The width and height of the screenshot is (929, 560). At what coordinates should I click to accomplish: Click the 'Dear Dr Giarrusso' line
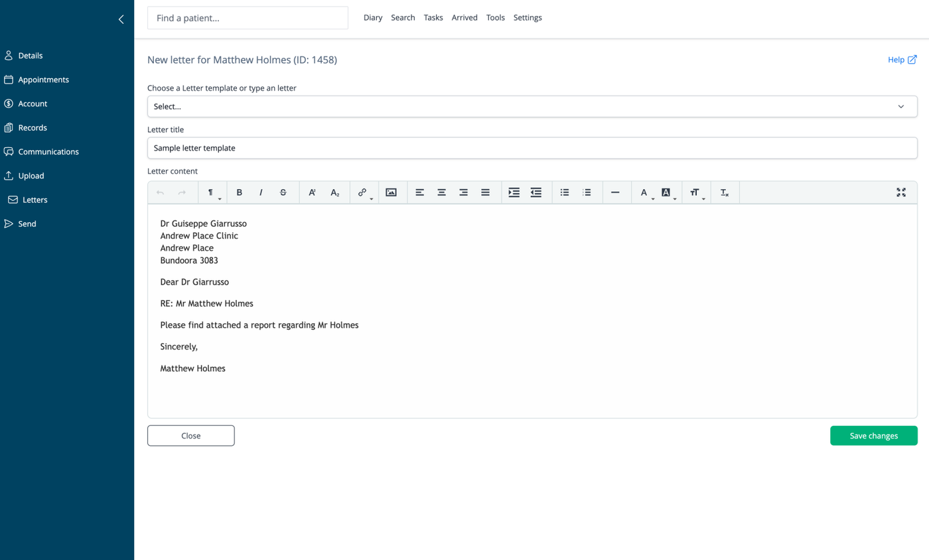194,282
